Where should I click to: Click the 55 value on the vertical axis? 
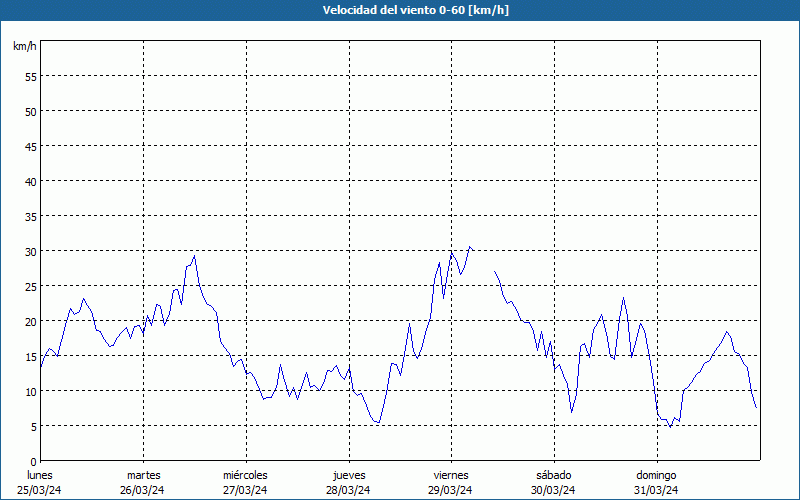tap(31, 76)
